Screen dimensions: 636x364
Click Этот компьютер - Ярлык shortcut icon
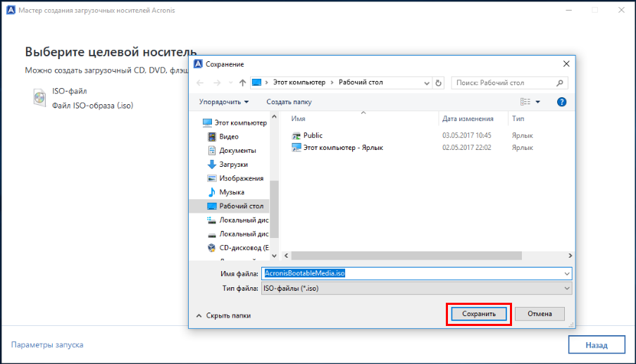point(297,148)
